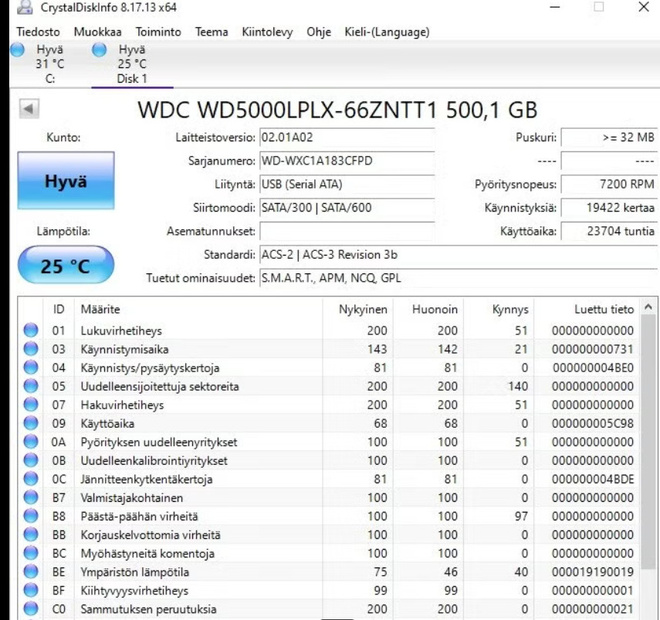Screen dimensions: 660x620
Task: Click the Liityntä field USB (Serial ATA)
Action: (347, 184)
